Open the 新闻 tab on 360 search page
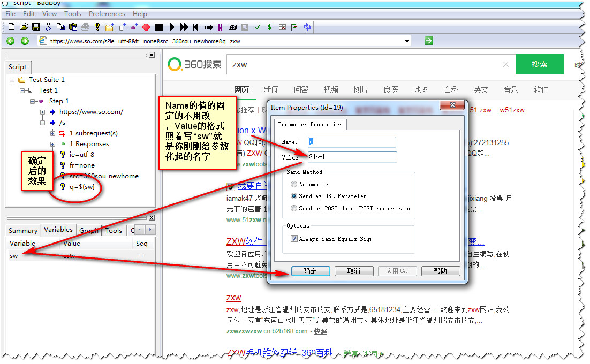The width and height of the screenshot is (590, 364). (x=271, y=89)
